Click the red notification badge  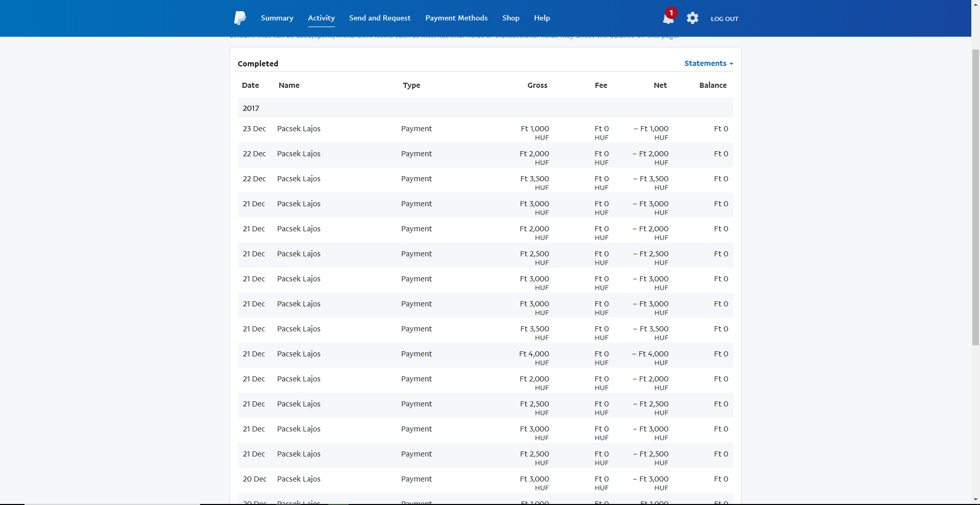(671, 13)
